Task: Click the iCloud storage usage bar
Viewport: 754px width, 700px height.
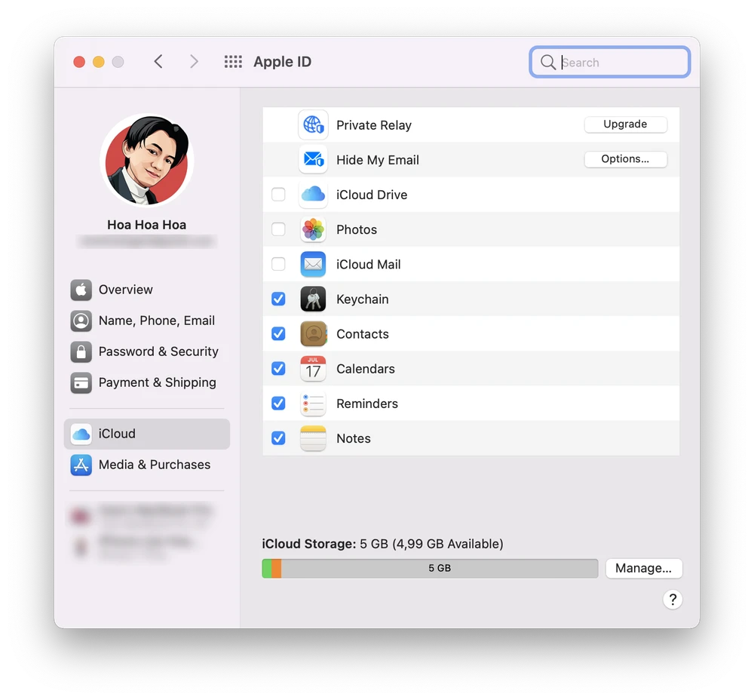Action: pos(430,568)
